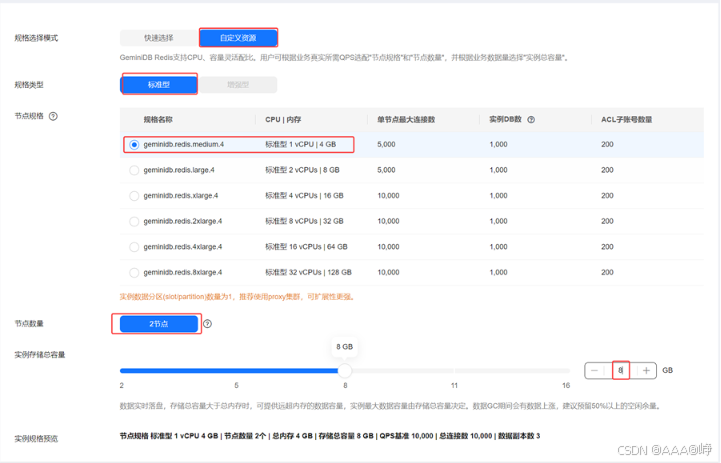Image resolution: width=721 pixels, height=463 pixels.
Task: Click the 实例规格预览 summary line
Action: click(330, 436)
